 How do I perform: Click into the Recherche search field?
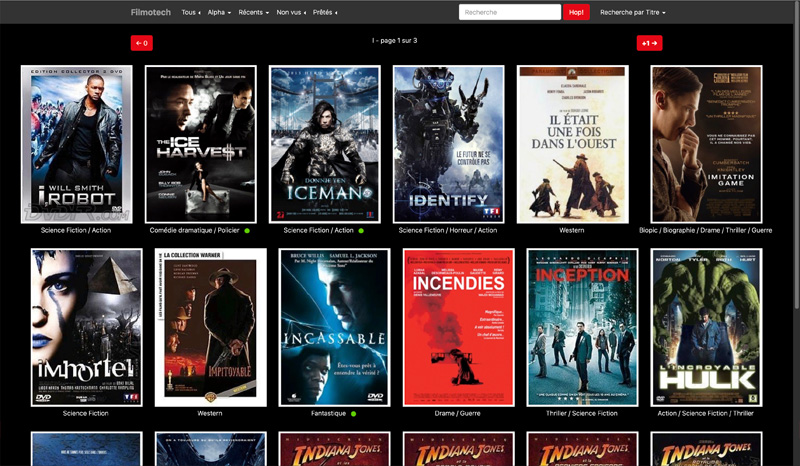(510, 12)
